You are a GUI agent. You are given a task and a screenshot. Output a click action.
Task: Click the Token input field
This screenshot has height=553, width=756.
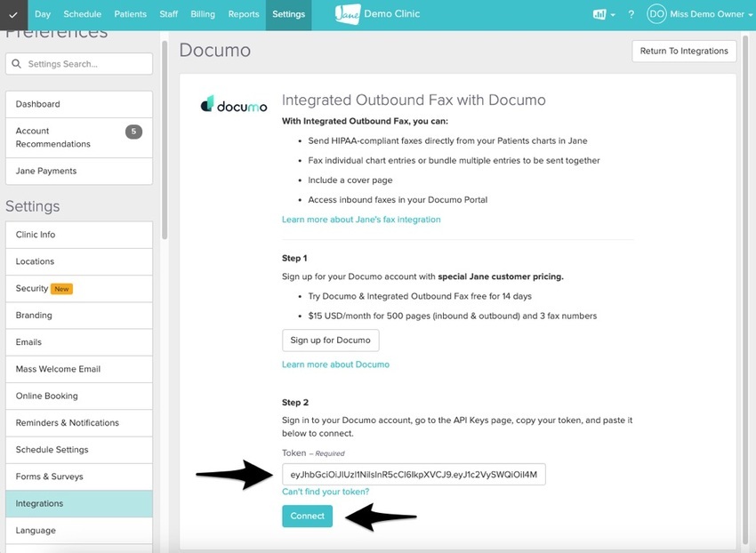tap(414, 475)
